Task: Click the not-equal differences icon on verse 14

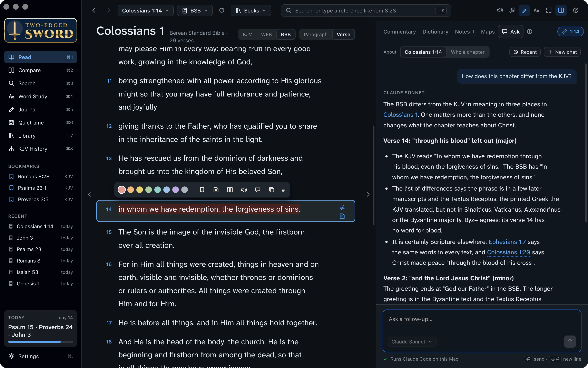Action: point(342,208)
